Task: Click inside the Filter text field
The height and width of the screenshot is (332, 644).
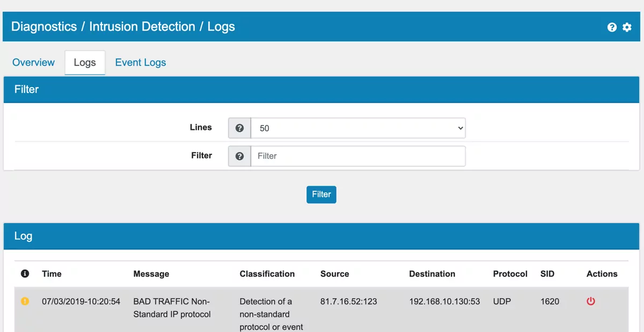Action: coord(358,156)
